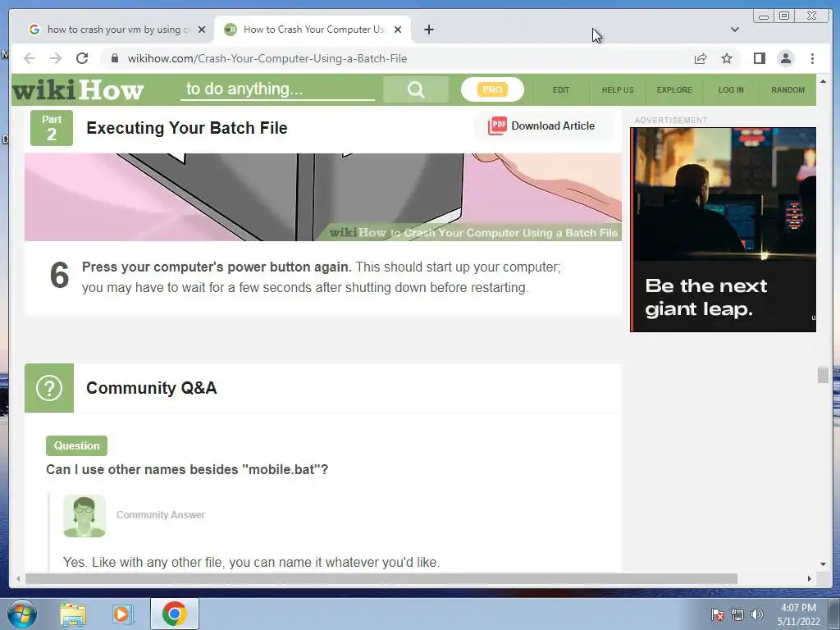Click the vertical scrollbar thumb

(x=823, y=375)
